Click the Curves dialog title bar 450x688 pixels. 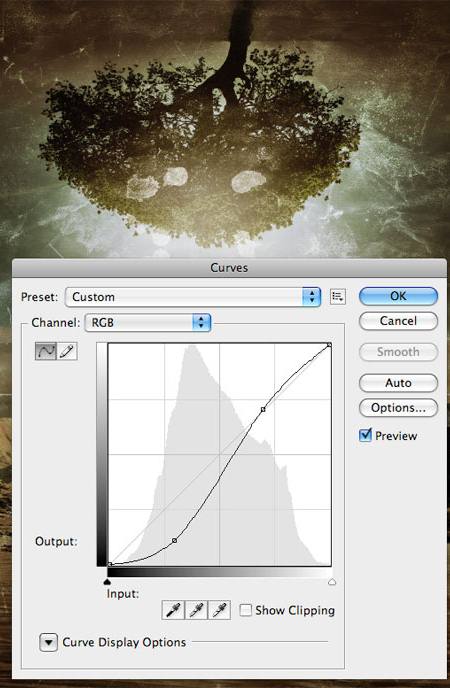pyautogui.click(x=229, y=268)
